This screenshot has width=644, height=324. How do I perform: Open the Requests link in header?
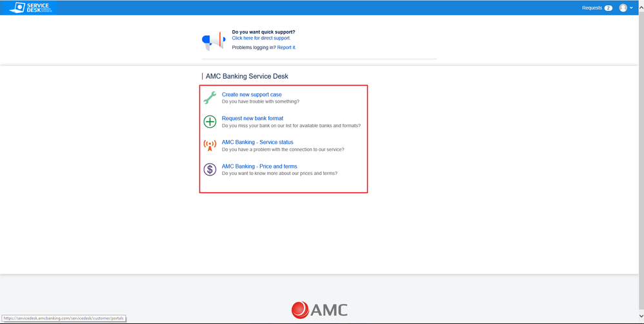[592, 8]
